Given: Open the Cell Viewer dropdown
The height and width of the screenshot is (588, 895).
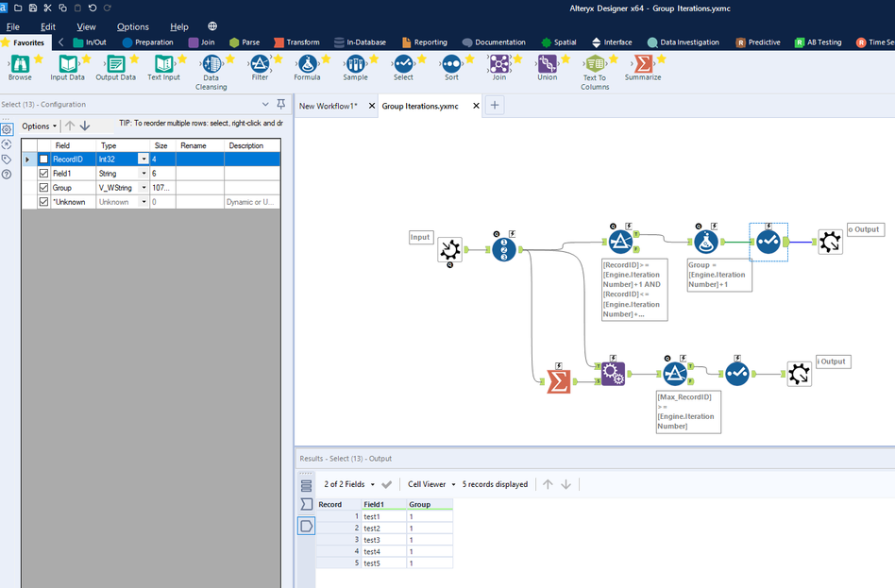Looking at the screenshot, I should [431, 484].
